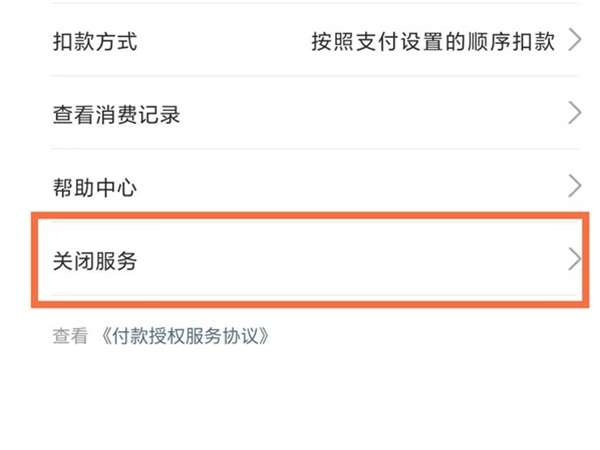Image resolution: width=600 pixels, height=450 pixels.
Task: Click the 帮助中心 label text
Action: [94, 188]
